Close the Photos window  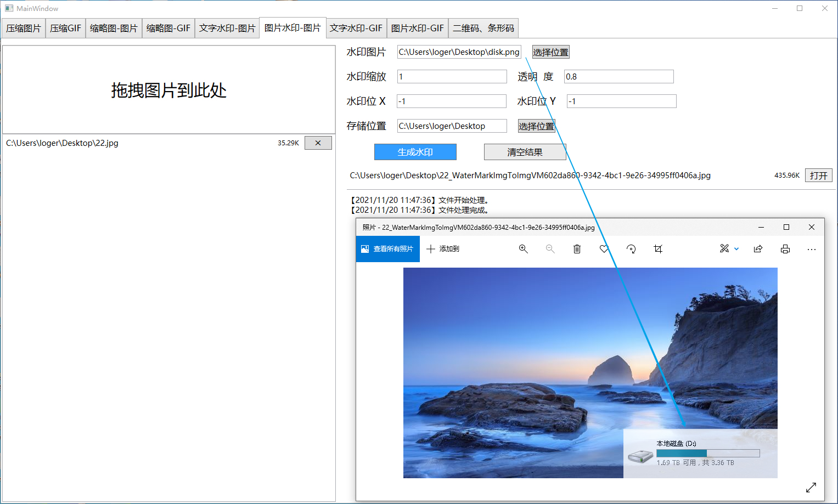click(x=812, y=227)
